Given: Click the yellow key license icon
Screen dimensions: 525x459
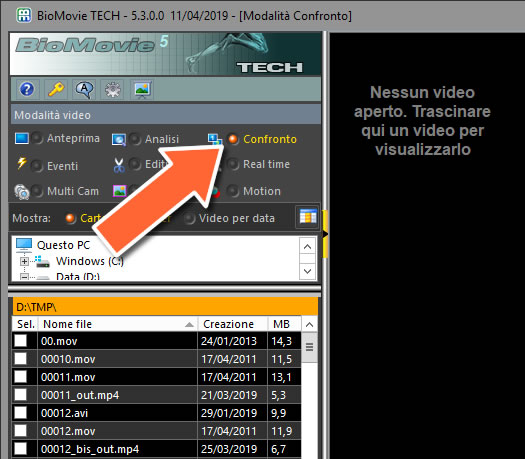Looking at the screenshot, I should click(56, 89).
